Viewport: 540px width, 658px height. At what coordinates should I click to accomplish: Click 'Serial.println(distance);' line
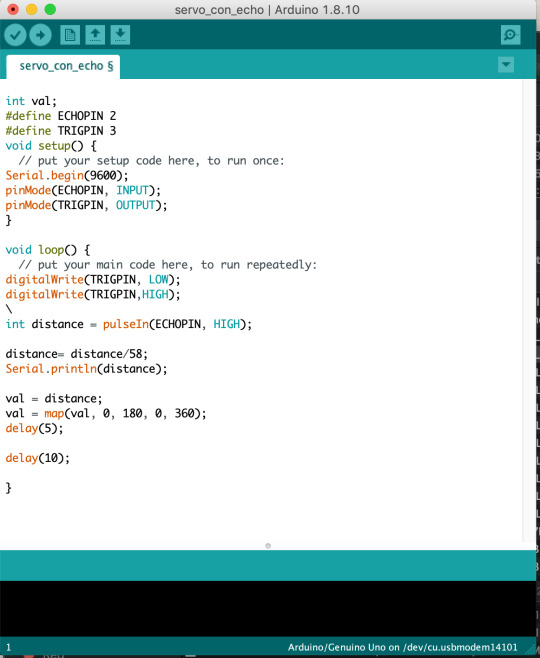click(x=86, y=369)
